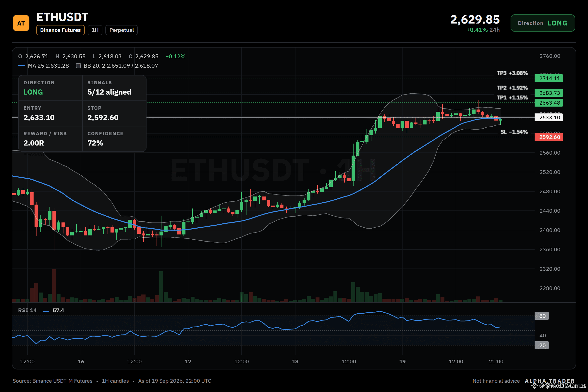The width and height of the screenshot is (588, 392).
Task: Click the 21:00 time axis label
Action: click(496, 362)
